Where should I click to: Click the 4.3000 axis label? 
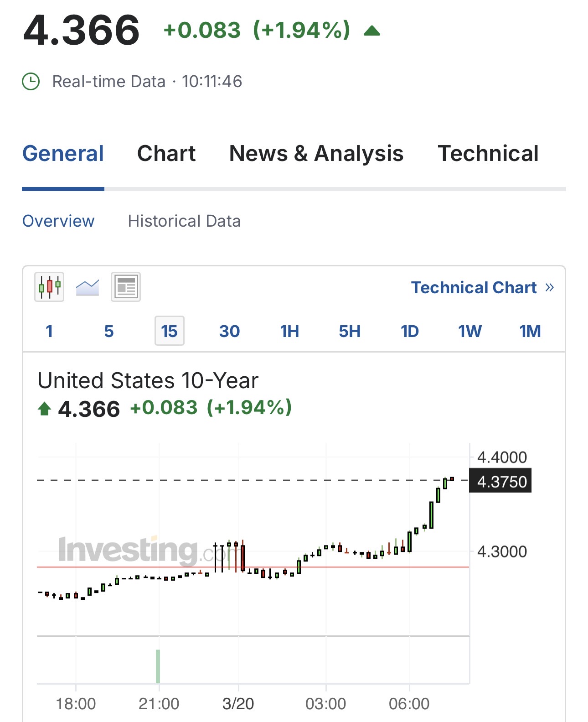tap(502, 551)
